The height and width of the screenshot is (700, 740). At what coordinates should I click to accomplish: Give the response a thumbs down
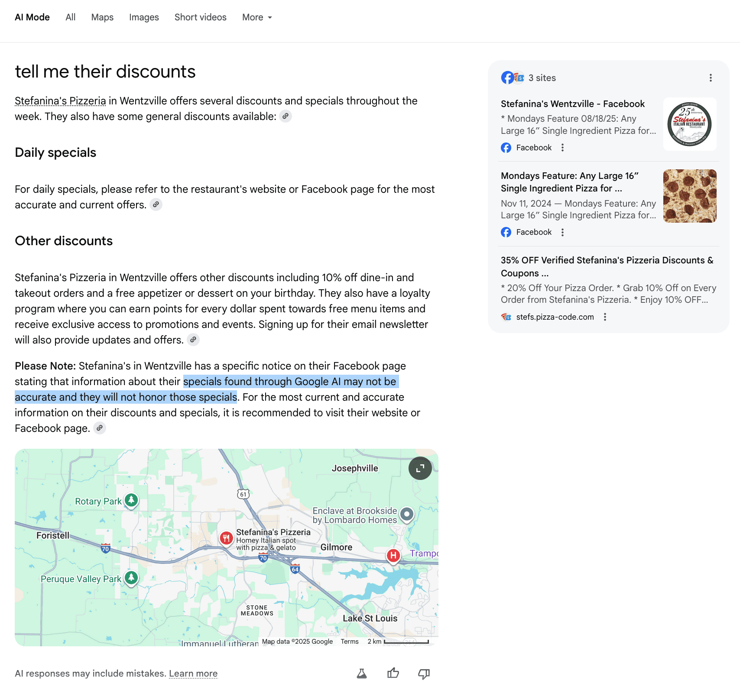424,674
